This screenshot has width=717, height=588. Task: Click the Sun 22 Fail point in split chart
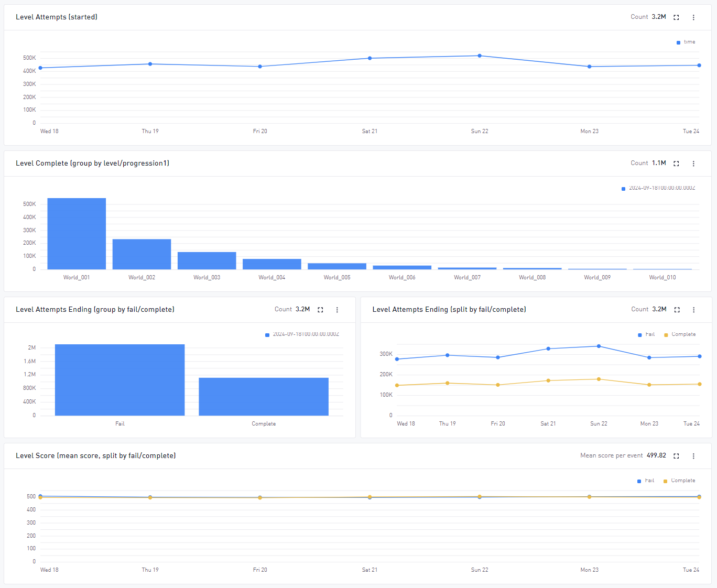599,346
